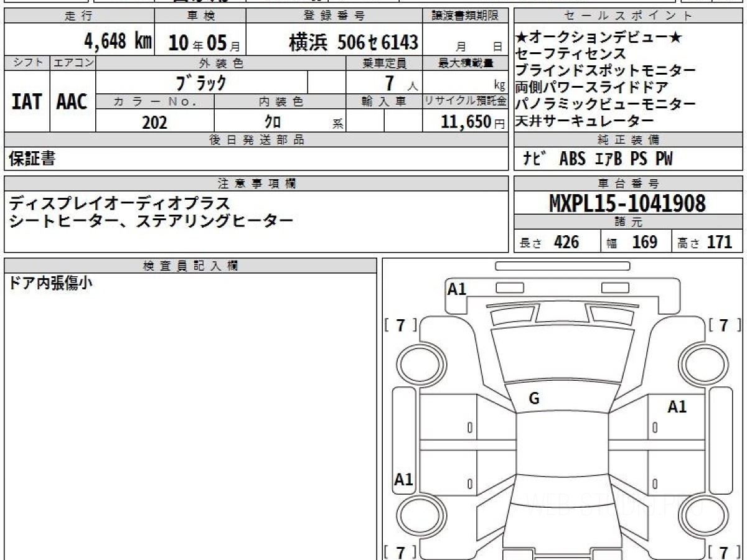The height and width of the screenshot is (560, 747).
Task: Click the 最大積載量 header
Action: pos(466,63)
